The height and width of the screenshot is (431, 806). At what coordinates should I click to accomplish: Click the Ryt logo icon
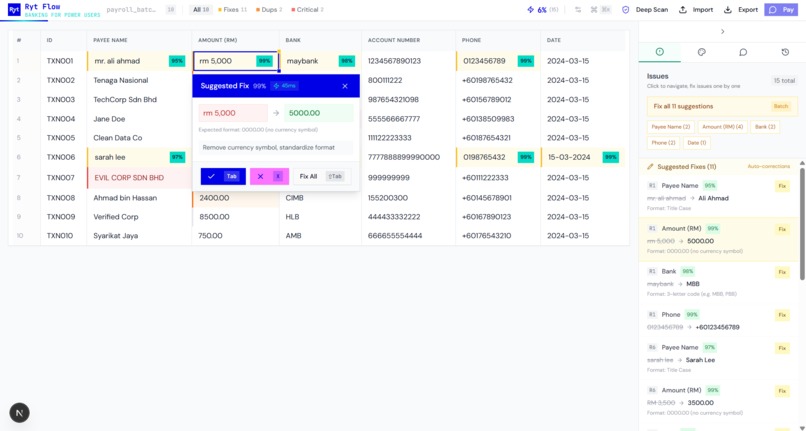(14, 9)
